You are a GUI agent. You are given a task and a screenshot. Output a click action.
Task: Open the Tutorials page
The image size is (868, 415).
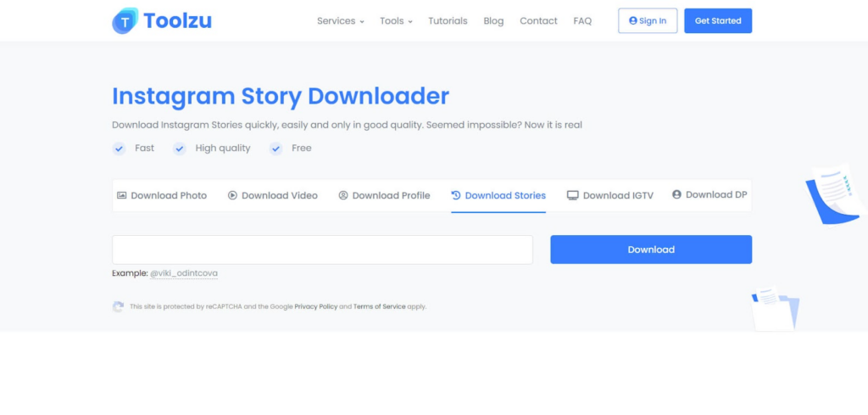click(448, 21)
